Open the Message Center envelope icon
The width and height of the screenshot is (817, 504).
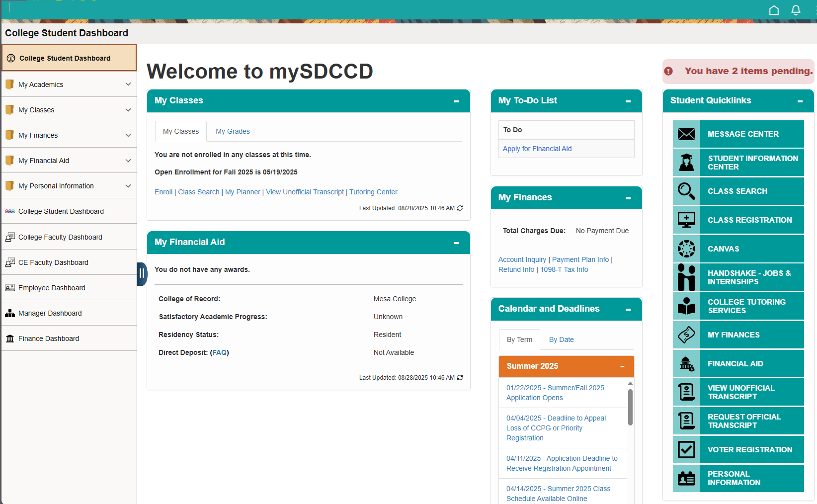(686, 134)
